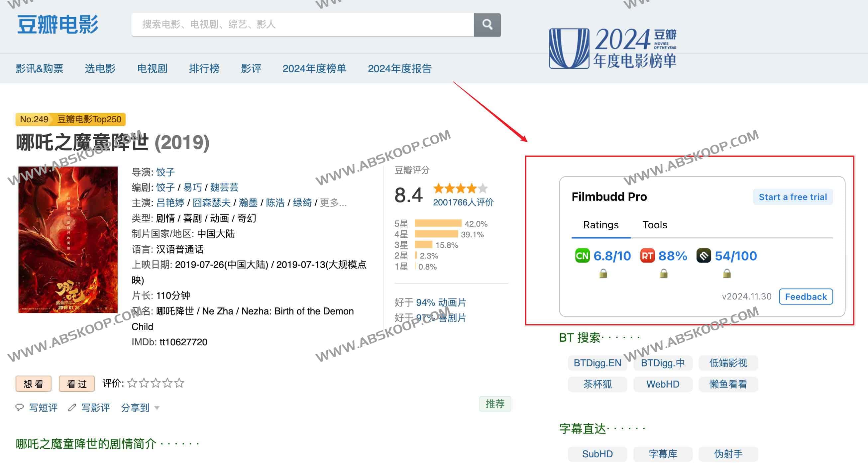The width and height of the screenshot is (868, 464).
Task: Switch to the Tools tab
Action: 654,225
